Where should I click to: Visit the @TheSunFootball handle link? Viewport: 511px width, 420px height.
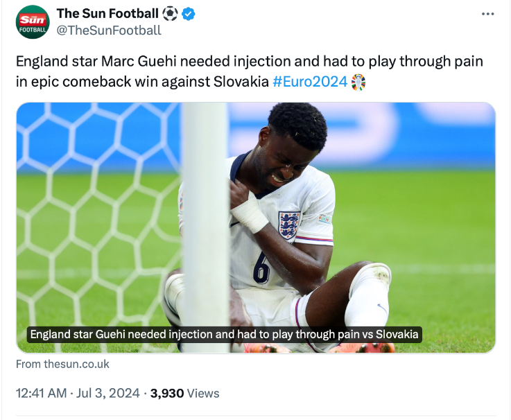pyautogui.click(x=108, y=30)
